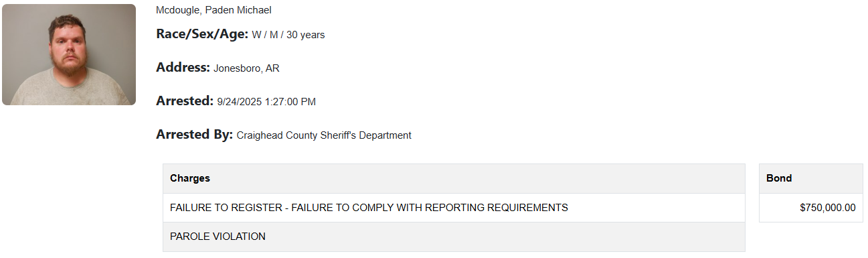
Task: Select the PAROLE VIOLATION charge row
Action: click(x=454, y=237)
